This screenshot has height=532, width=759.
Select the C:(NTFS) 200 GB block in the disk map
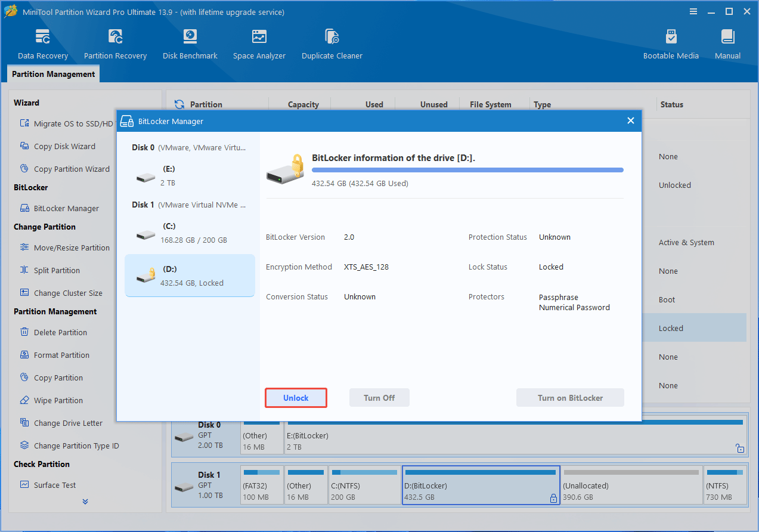tap(364, 485)
